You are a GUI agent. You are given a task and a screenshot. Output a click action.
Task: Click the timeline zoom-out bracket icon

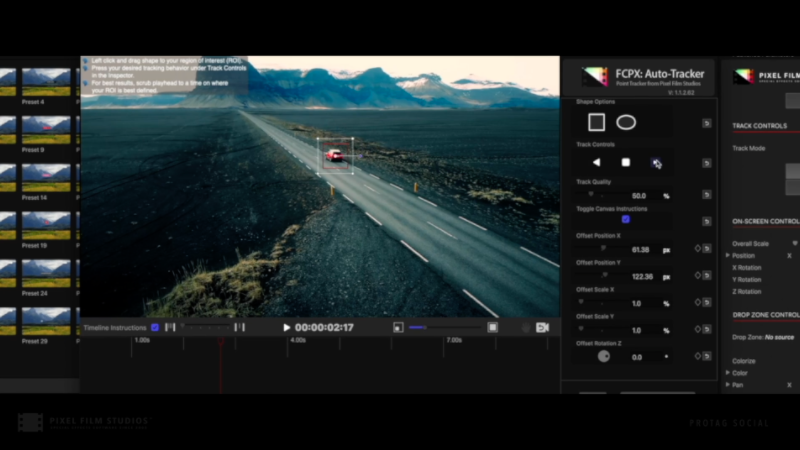click(170, 328)
